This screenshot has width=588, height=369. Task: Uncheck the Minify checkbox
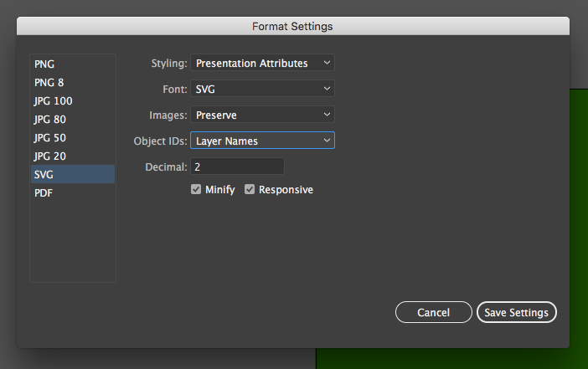[197, 190]
